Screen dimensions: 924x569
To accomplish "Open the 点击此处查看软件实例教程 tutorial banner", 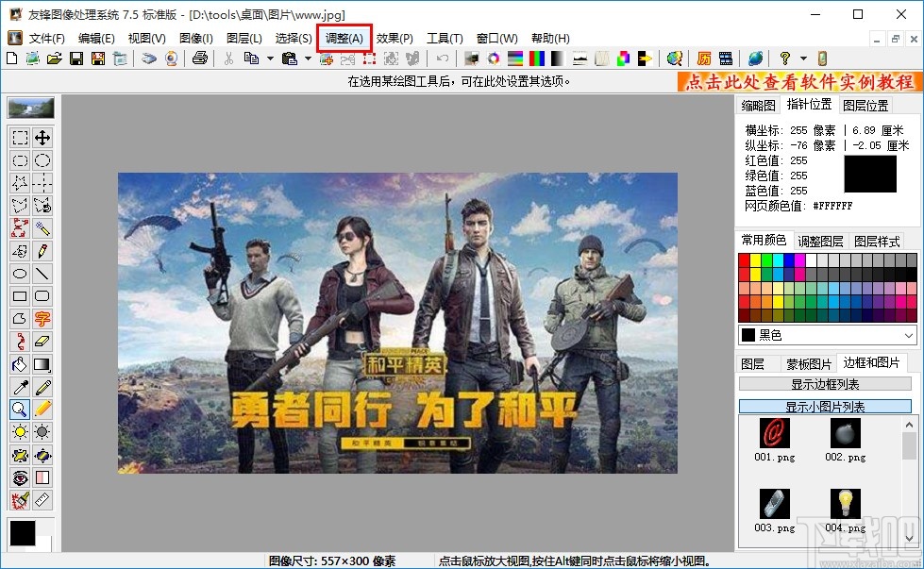I will (799, 81).
